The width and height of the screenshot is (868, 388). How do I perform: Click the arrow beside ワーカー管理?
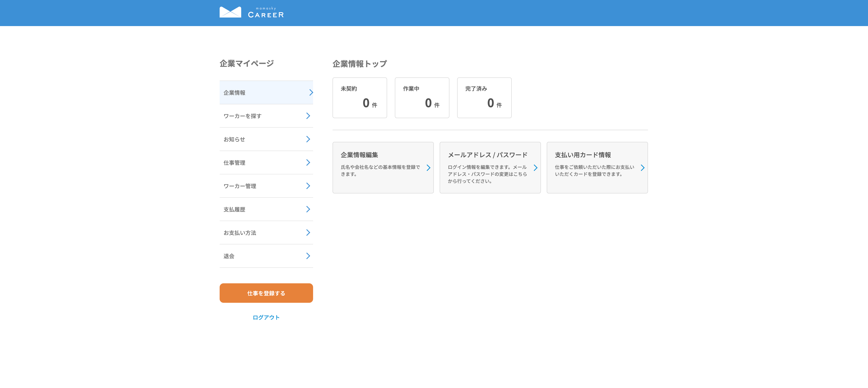[308, 186]
